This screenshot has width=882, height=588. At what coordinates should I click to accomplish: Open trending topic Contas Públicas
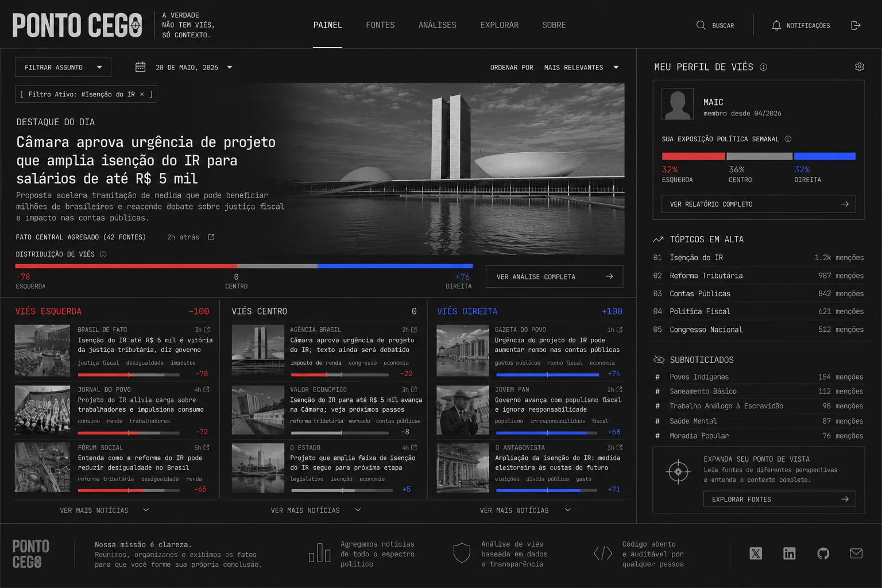click(x=758, y=293)
